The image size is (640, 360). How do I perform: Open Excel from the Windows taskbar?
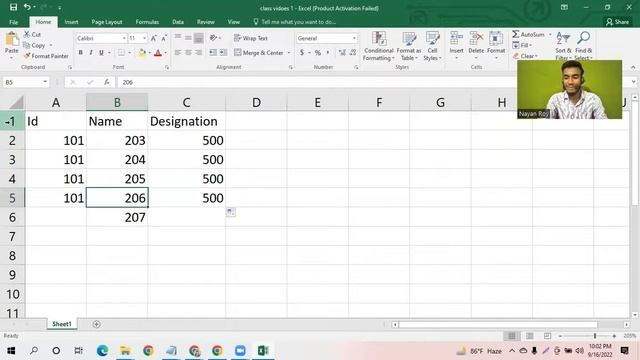coord(263,351)
